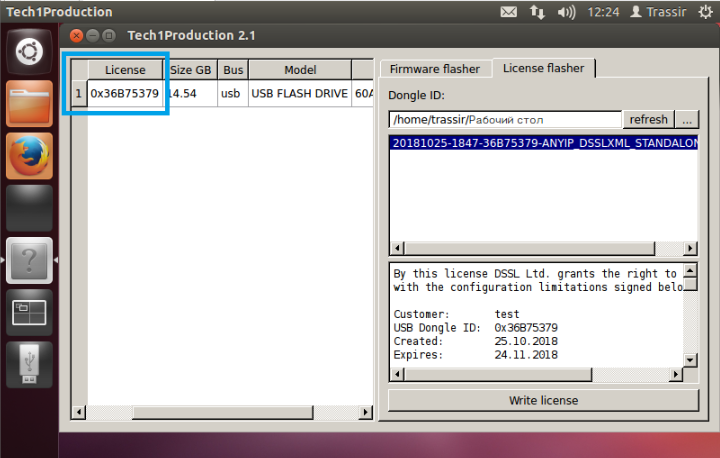Viewport: 720px width, 458px height.
Task: Click the refresh button
Action: pos(648,119)
